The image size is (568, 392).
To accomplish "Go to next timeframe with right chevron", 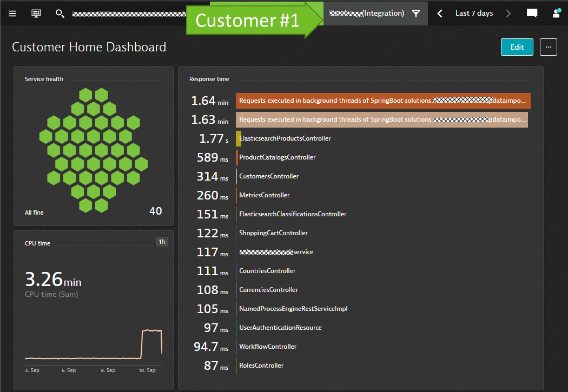I will [x=508, y=13].
